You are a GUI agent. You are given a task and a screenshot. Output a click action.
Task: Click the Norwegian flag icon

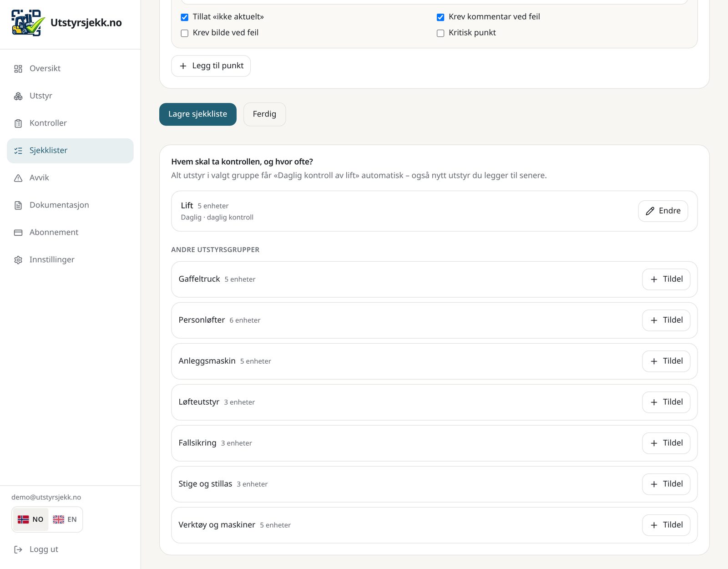pyautogui.click(x=23, y=519)
